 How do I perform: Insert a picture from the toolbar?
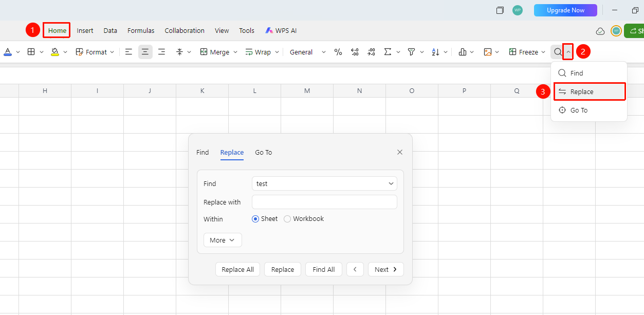tap(488, 52)
